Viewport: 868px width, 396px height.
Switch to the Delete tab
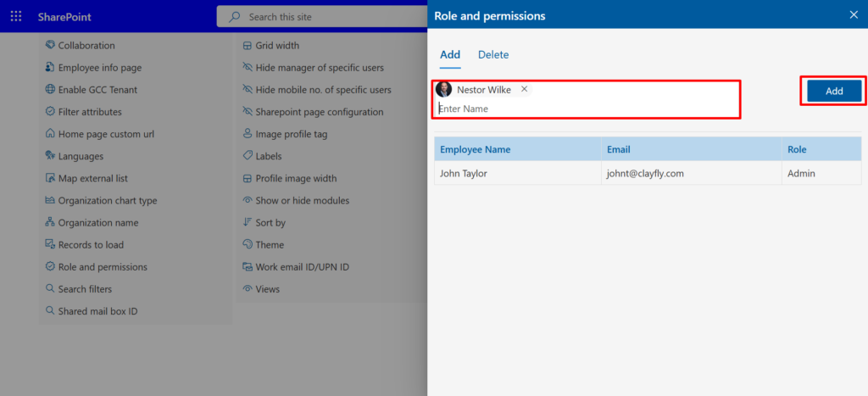pyautogui.click(x=493, y=55)
